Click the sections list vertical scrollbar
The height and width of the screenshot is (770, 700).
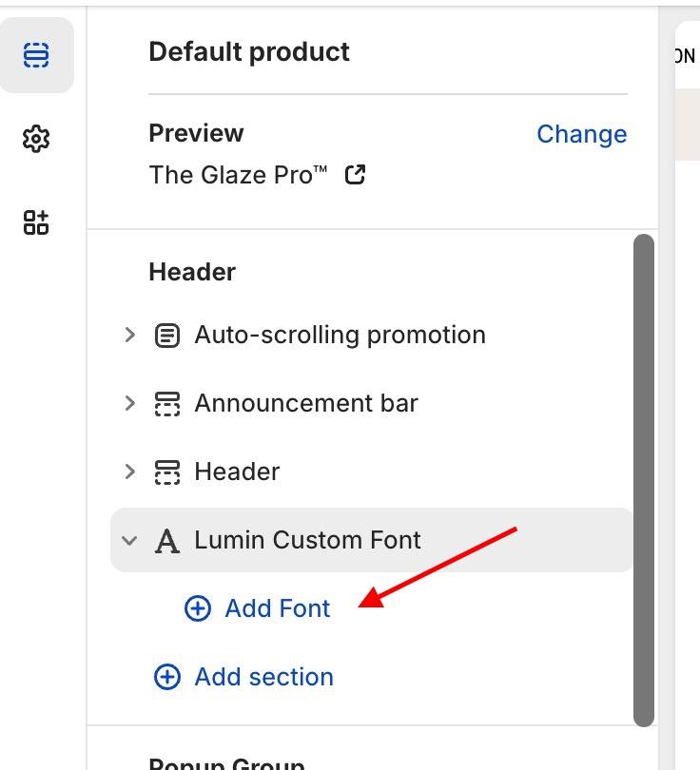coord(644,480)
